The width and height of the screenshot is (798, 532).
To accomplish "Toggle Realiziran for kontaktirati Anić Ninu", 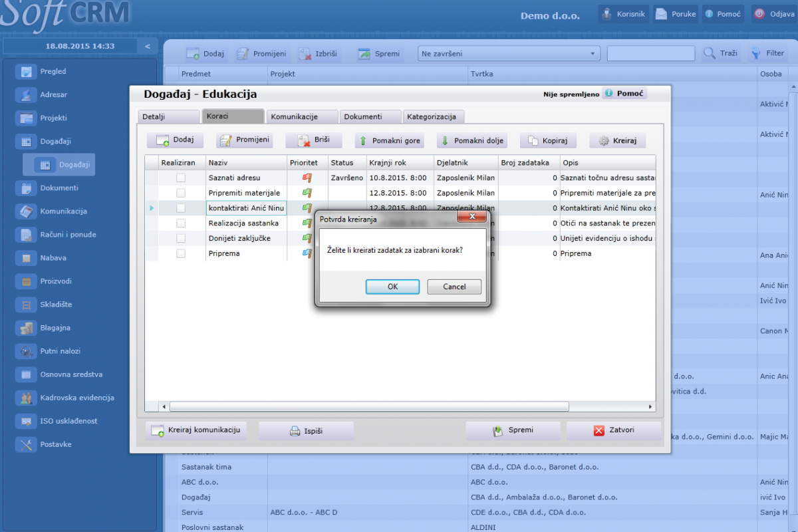I will (x=181, y=208).
